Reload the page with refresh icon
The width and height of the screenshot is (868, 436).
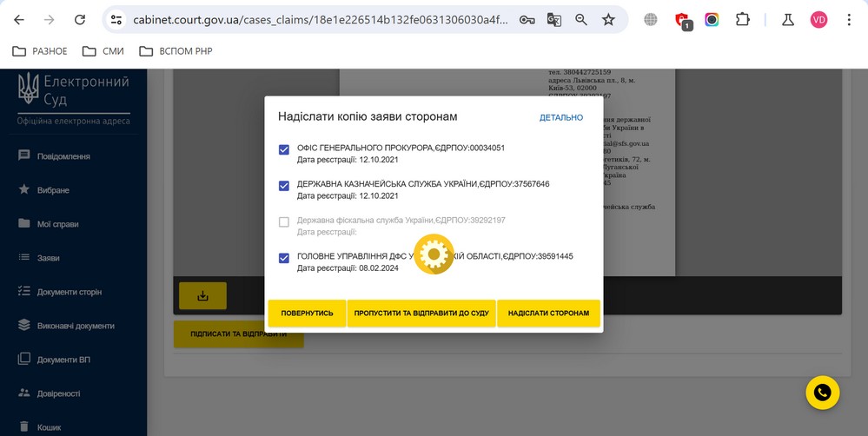(x=80, y=20)
